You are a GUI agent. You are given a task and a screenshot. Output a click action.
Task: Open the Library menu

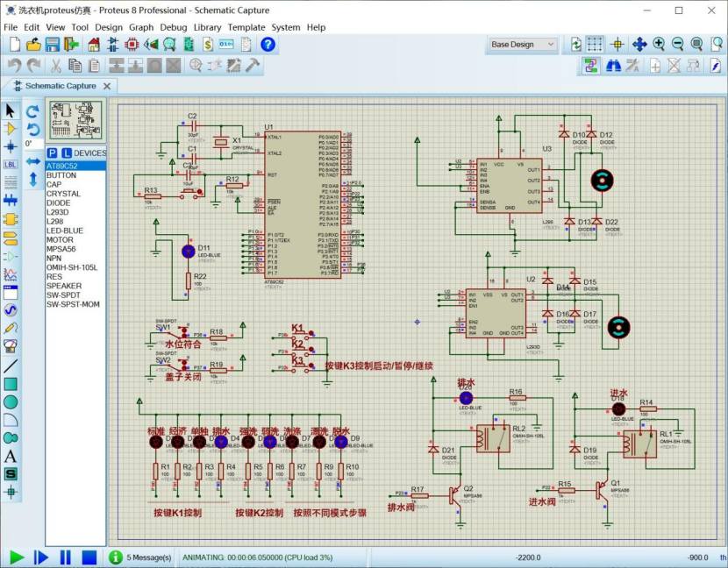(x=207, y=27)
